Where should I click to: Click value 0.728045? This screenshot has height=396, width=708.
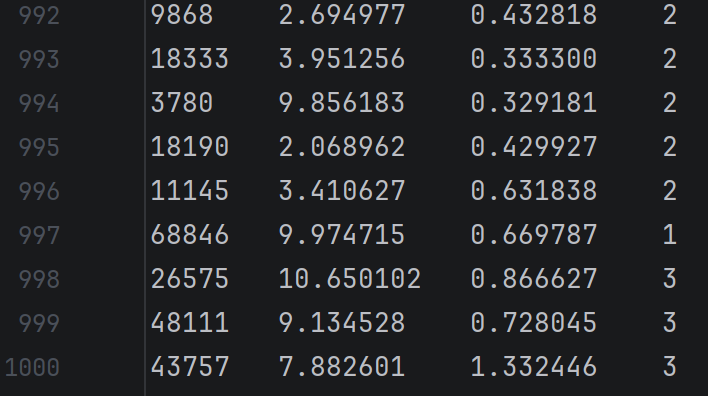[x=534, y=322]
